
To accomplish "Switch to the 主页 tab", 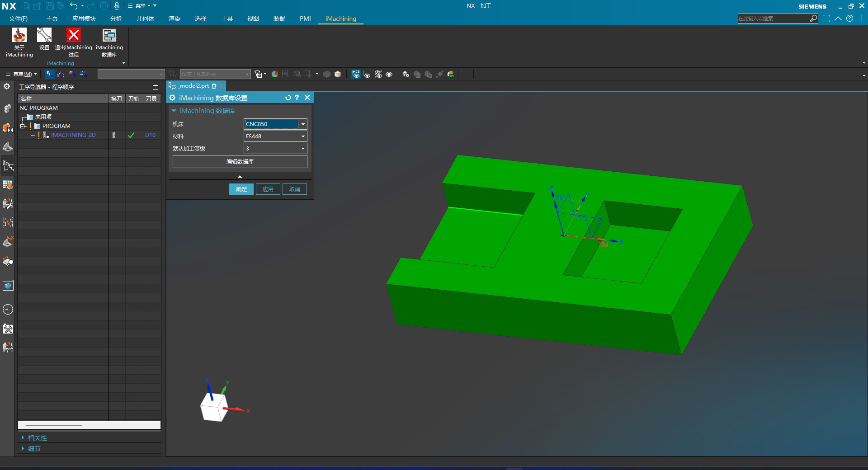I will (x=52, y=19).
